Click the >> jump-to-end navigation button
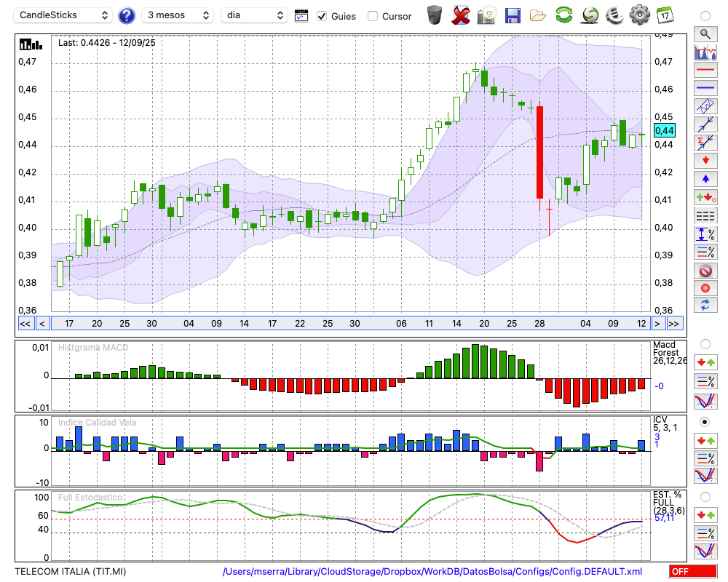 click(x=675, y=324)
